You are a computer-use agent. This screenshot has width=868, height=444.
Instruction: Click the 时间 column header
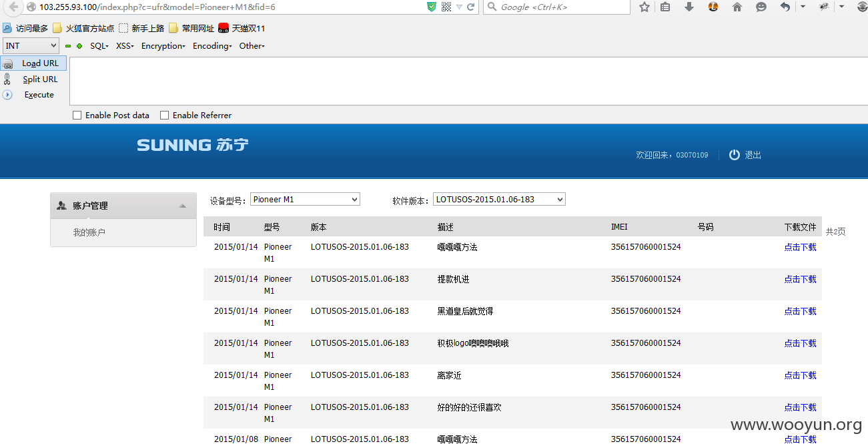tap(222, 227)
